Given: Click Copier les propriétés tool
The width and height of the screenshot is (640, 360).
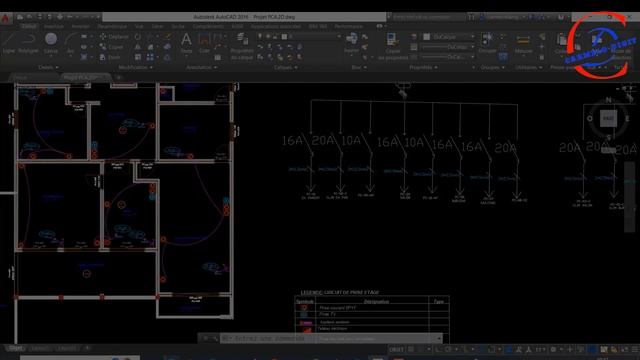Looking at the screenshot, I should [393, 46].
